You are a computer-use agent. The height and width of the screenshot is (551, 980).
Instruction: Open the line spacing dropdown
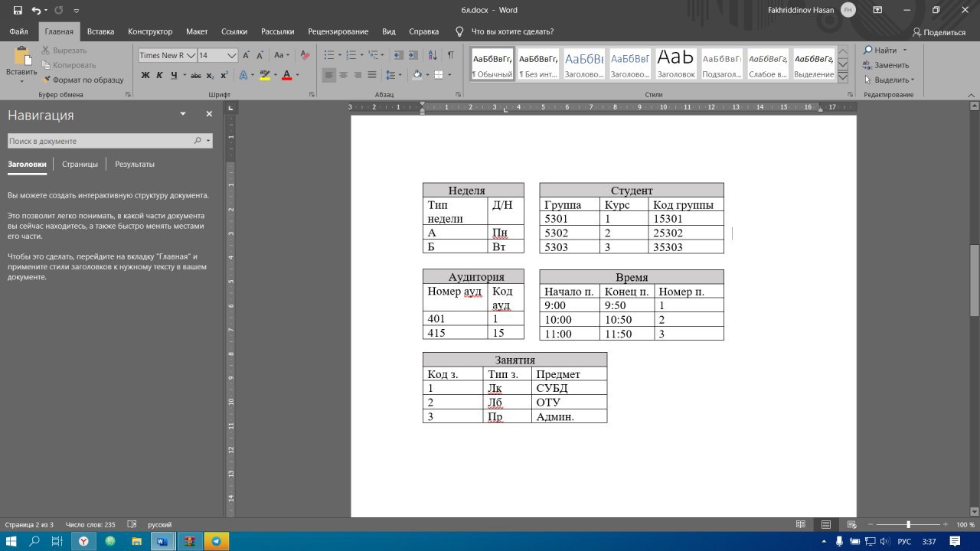pos(394,75)
